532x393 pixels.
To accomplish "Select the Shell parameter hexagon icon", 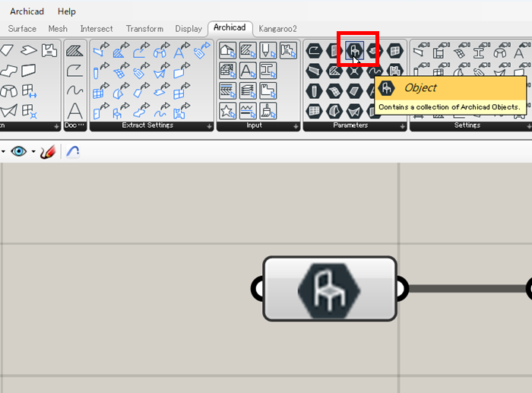I will pyautogui.click(x=334, y=111).
